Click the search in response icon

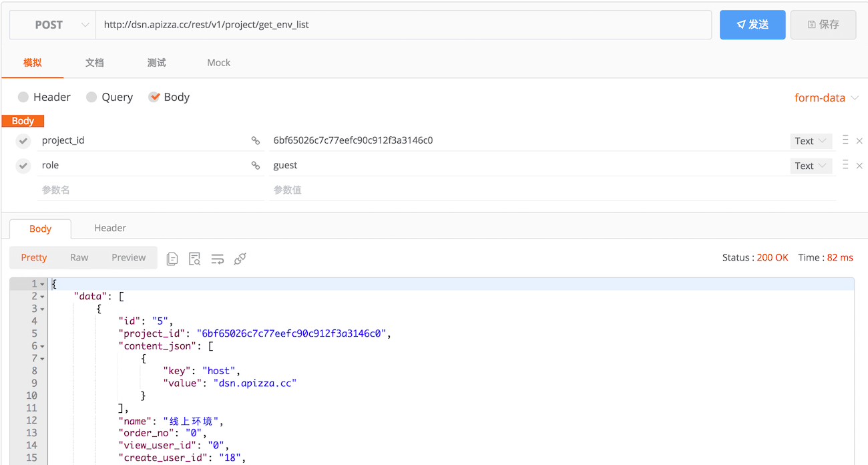[195, 259]
